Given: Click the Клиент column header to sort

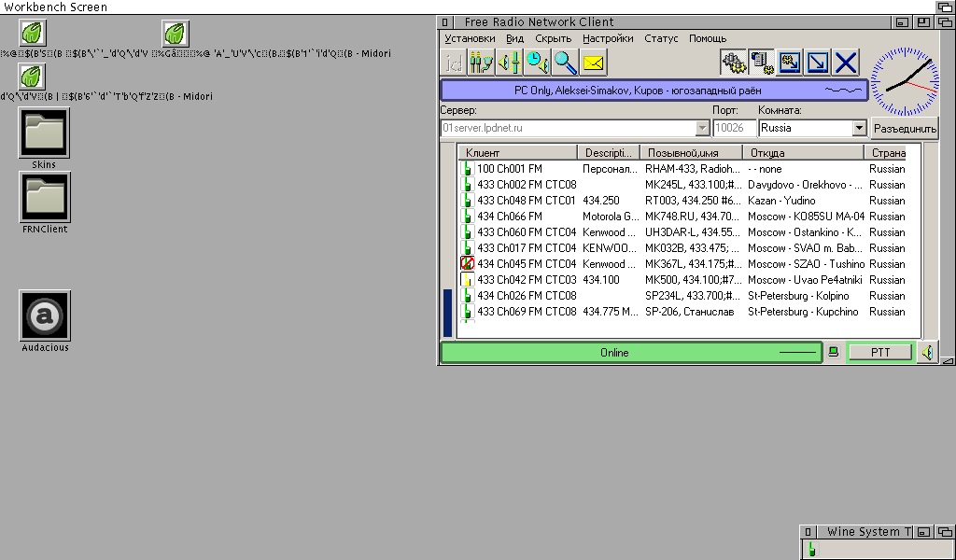Looking at the screenshot, I should [517, 153].
